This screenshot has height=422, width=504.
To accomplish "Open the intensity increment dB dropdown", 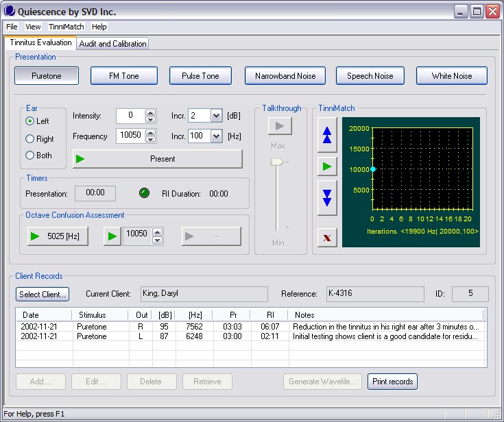I will coord(216,116).
